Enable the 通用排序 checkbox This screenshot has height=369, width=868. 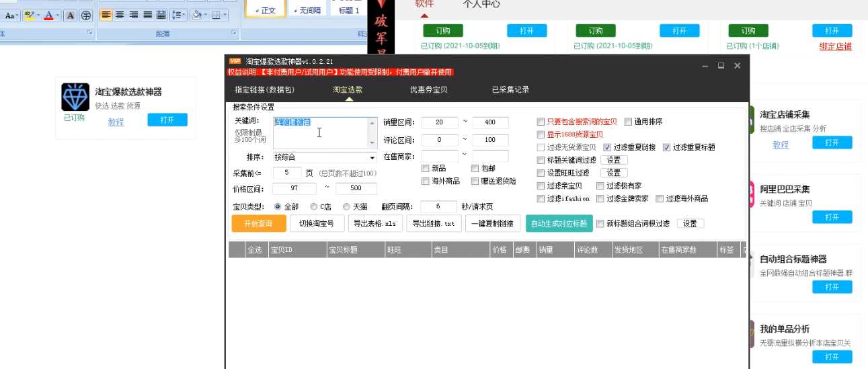[628, 122]
